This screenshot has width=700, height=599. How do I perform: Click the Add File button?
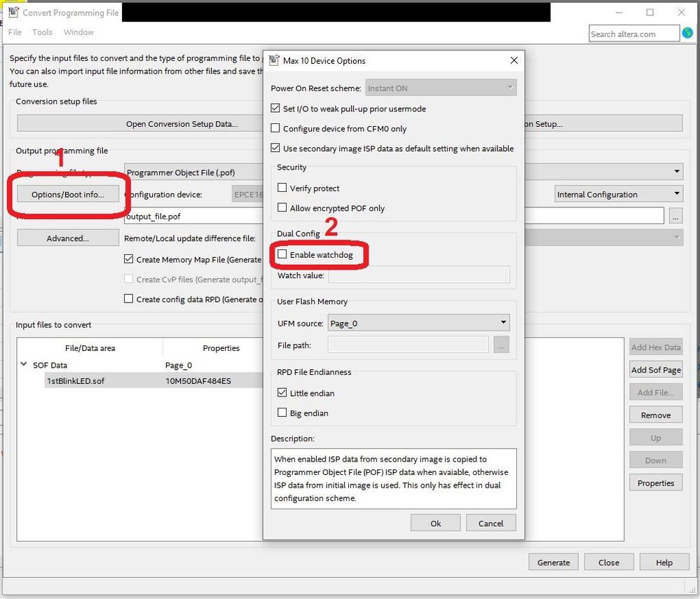[x=656, y=392]
